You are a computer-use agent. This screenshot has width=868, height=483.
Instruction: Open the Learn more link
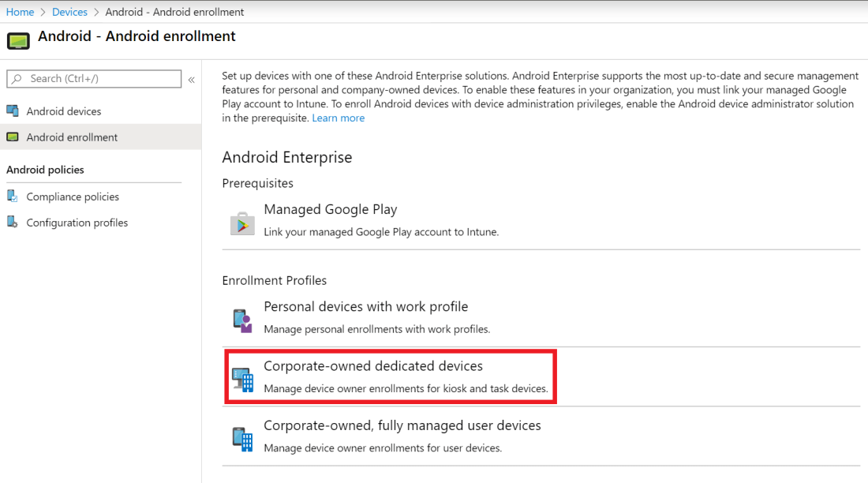[339, 118]
